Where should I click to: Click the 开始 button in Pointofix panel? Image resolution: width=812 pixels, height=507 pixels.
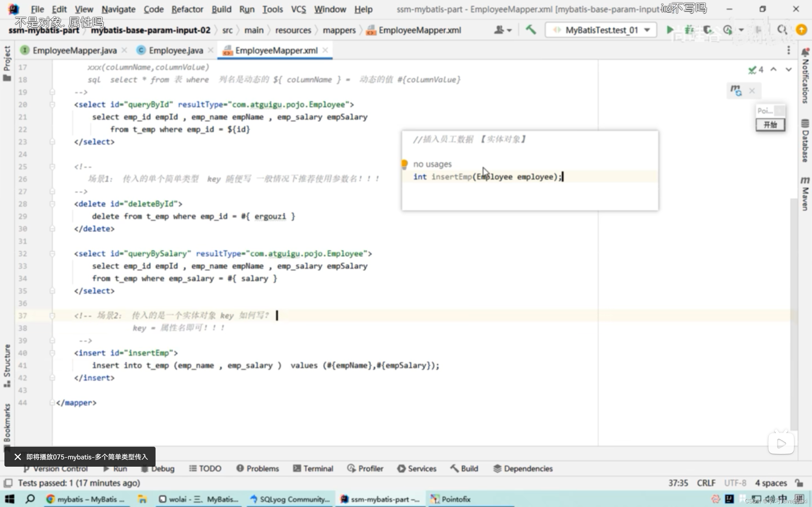click(770, 125)
